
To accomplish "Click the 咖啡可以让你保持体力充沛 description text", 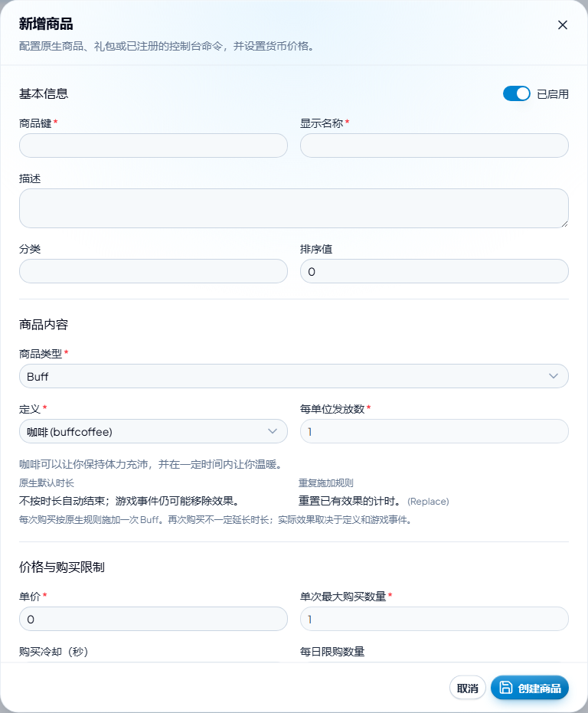I will tap(152, 464).
